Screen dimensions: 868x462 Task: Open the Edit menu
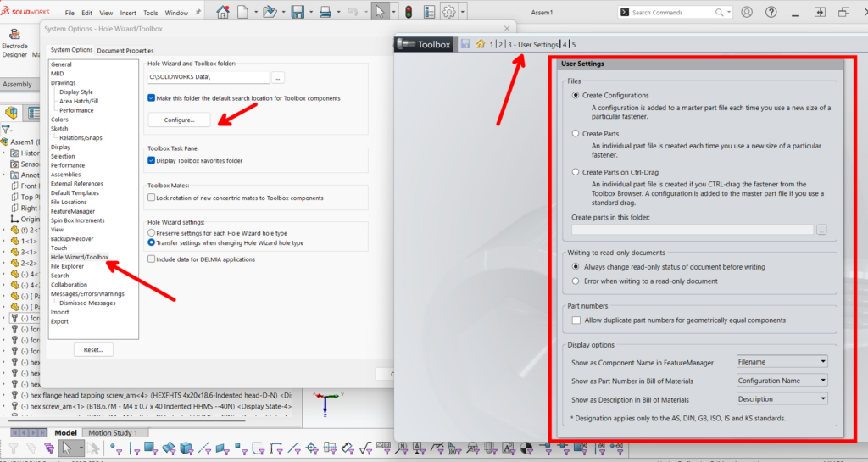pos(87,13)
